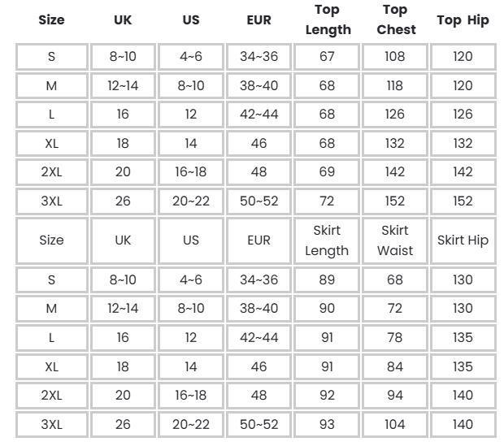Select the skirt waist value 78
Screen dimensions: 504x446
(395, 338)
